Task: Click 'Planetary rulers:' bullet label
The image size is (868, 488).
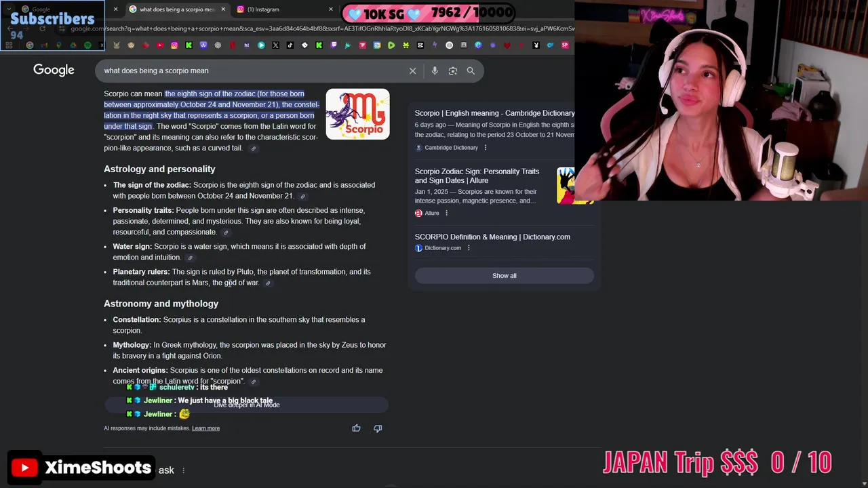Action: tap(141, 272)
